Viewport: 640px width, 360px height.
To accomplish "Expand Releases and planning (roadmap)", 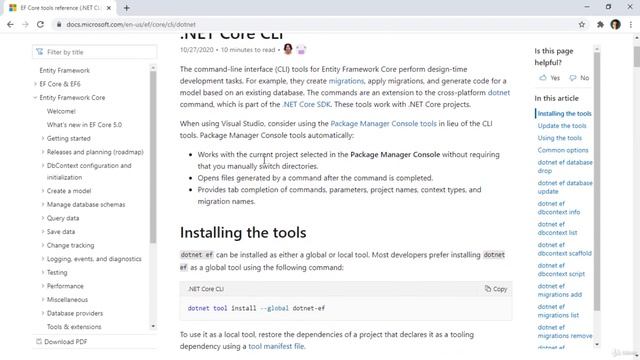I will coord(42,152).
